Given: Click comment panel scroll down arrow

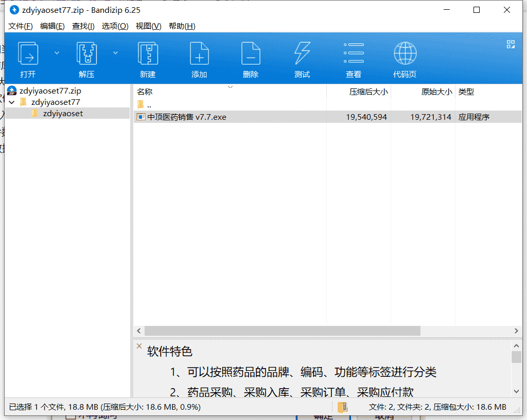Looking at the screenshot, I should (517, 391).
